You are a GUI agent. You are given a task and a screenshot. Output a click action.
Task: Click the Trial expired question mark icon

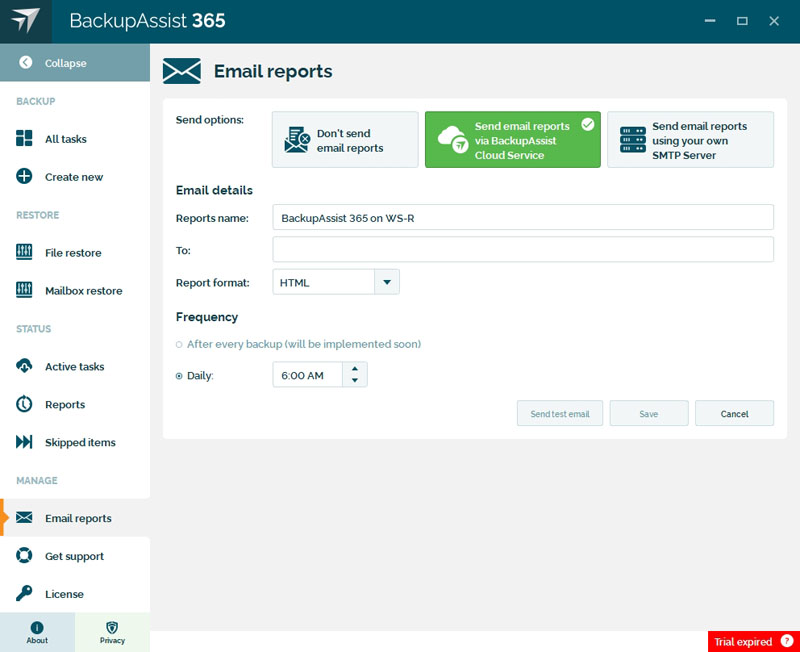787,641
